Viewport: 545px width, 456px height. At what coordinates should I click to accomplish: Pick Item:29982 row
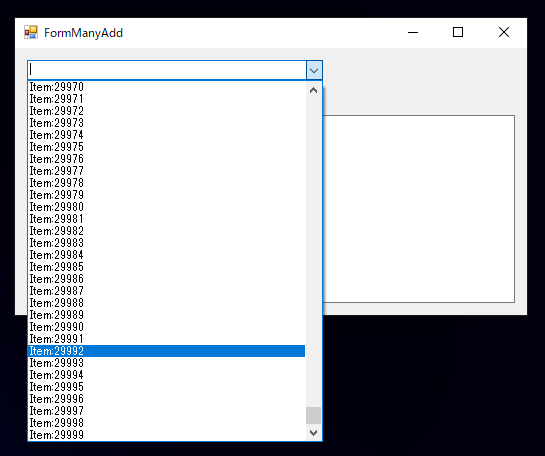(x=166, y=231)
